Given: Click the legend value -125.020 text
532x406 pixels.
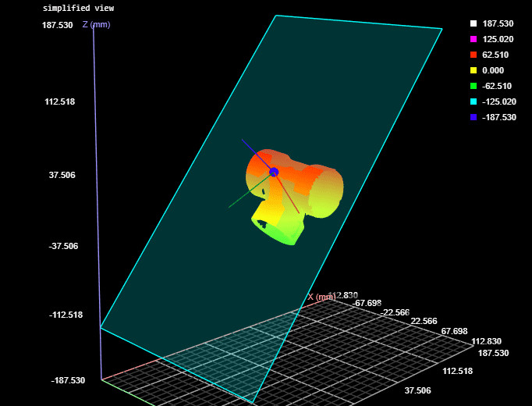Looking at the screenshot, I should click(x=499, y=101).
